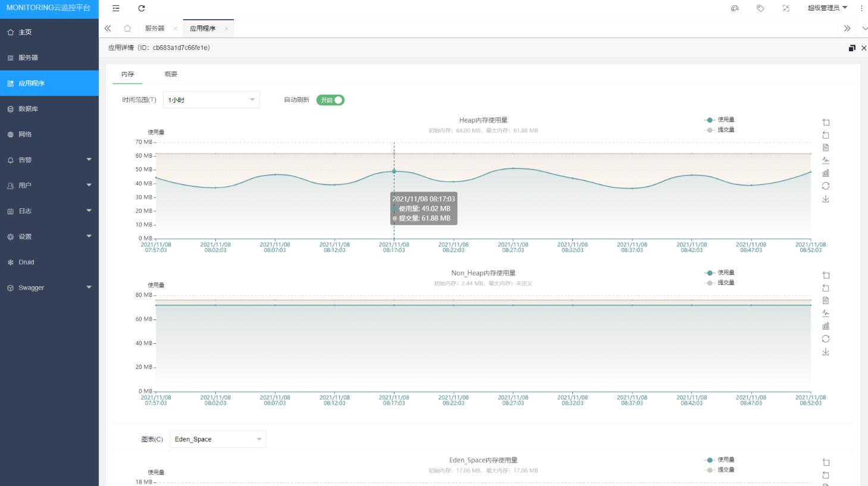The image size is (868, 486).
Task: Click the Heap data point at 08:17:03
Action: point(394,171)
